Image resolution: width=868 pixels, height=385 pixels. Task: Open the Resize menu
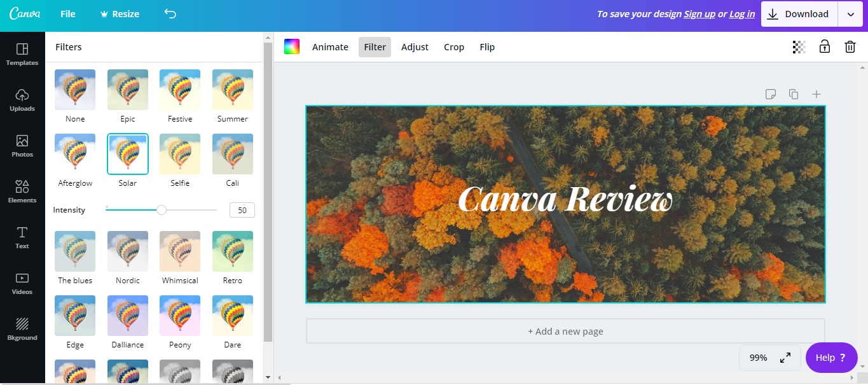pyautogui.click(x=120, y=13)
